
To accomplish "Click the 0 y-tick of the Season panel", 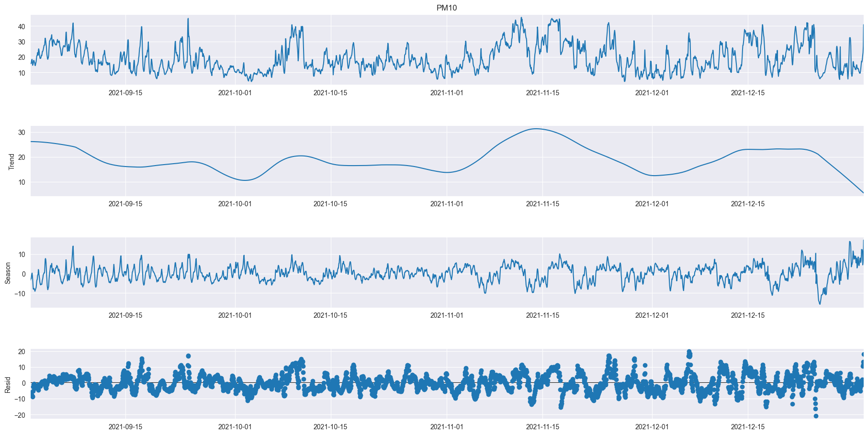I will click(x=24, y=274).
